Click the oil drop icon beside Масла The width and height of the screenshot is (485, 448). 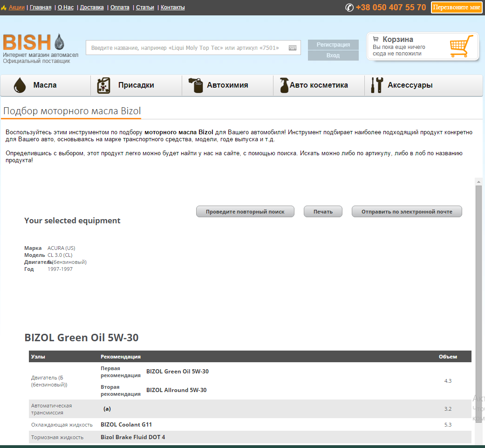(x=20, y=85)
